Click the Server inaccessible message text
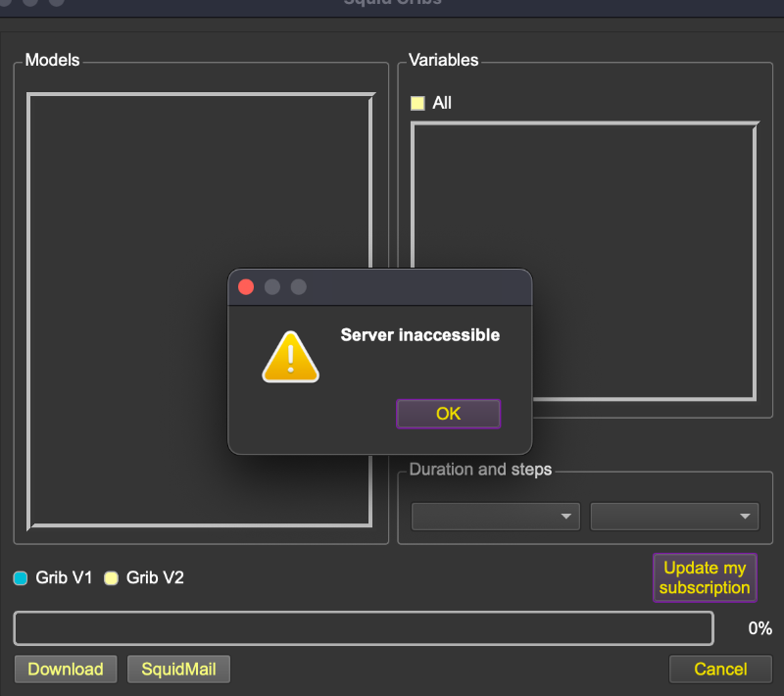Screen dimensions: 784x696 click(x=420, y=335)
